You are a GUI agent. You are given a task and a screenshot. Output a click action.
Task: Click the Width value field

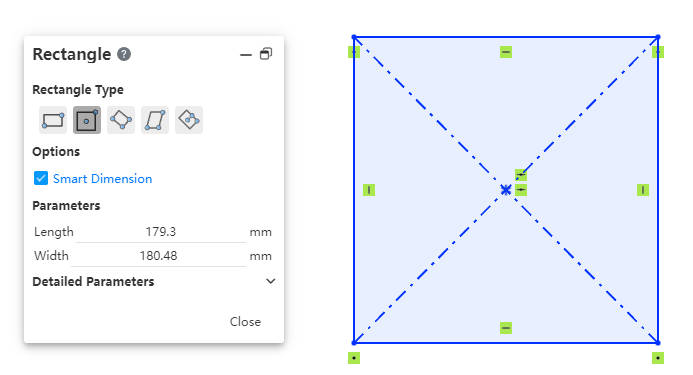click(159, 256)
